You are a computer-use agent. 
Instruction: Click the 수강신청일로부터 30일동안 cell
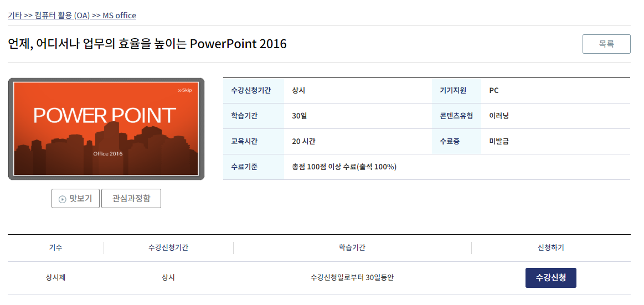click(352, 278)
